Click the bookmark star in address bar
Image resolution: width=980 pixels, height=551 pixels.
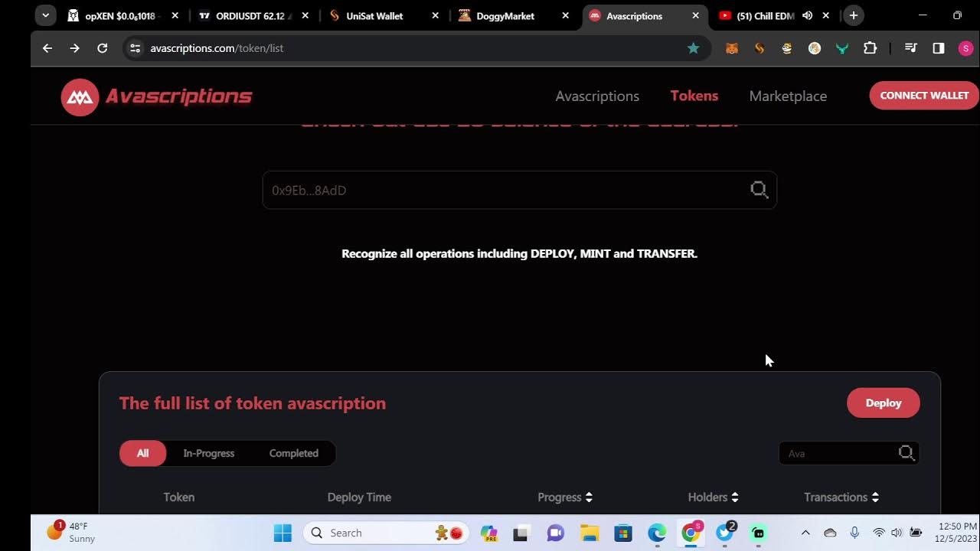click(x=693, y=48)
